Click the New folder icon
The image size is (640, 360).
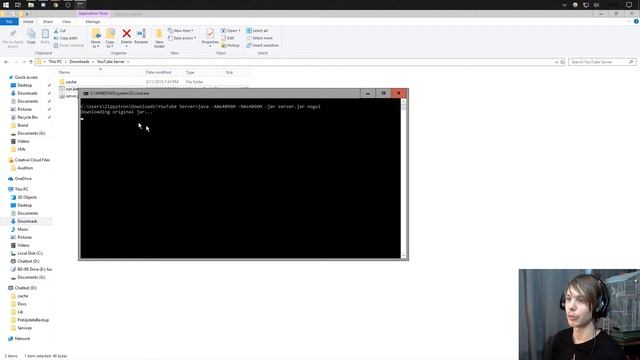click(x=159, y=34)
